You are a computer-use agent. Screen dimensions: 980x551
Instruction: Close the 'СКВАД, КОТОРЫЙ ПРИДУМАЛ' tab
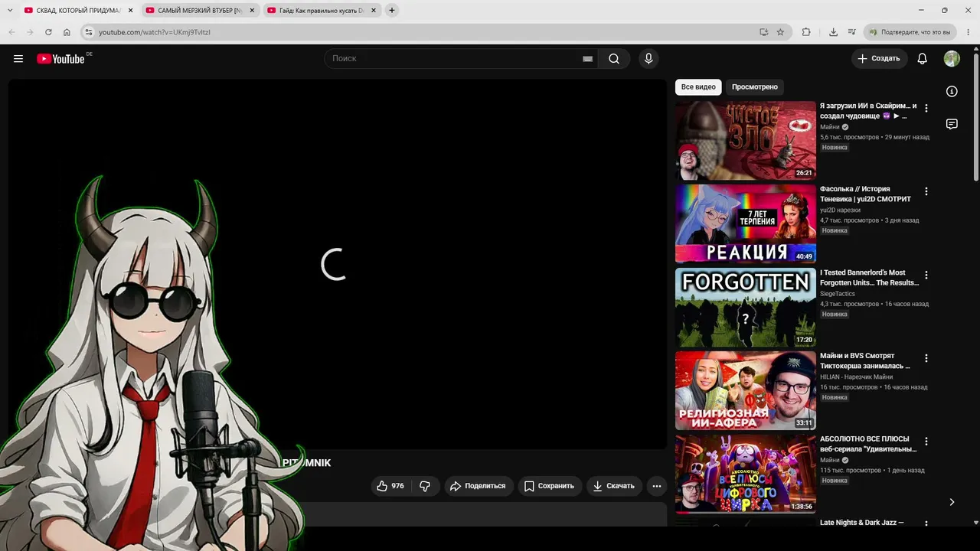(x=130, y=11)
